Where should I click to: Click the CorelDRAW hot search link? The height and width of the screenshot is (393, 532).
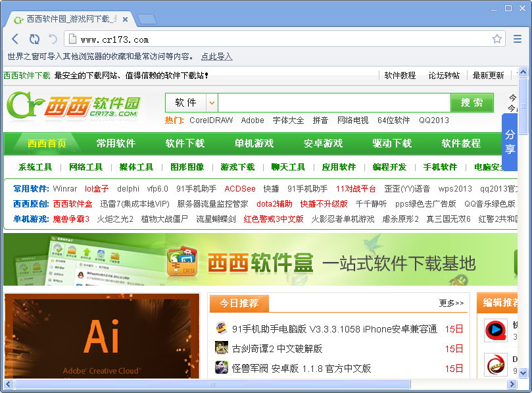click(x=211, y=120)
